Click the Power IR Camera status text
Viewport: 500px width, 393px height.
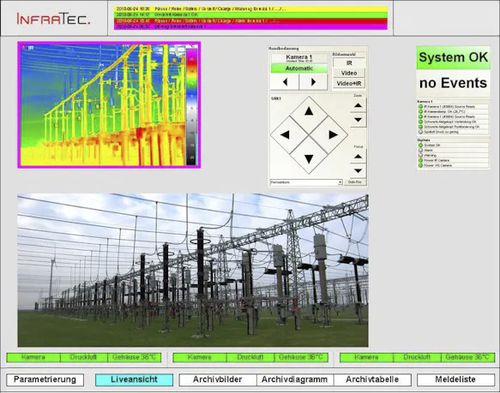click(437, 160)
